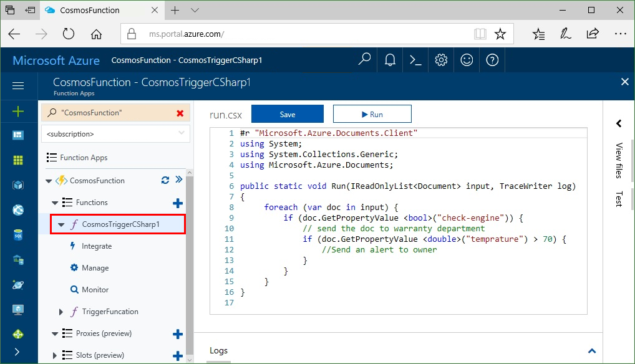Screen dimensions: 635x364
Task: Open the notifications bell
Action: 390,59
